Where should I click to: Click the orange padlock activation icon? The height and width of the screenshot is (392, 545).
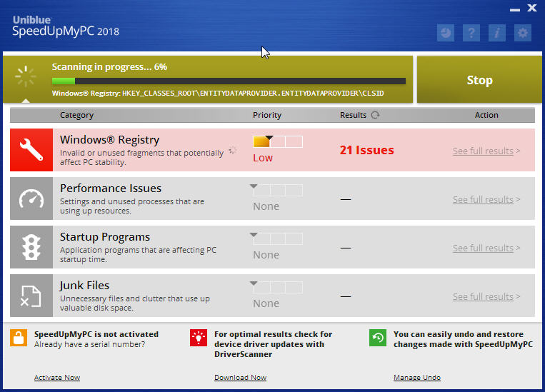[x=19, y=338]
